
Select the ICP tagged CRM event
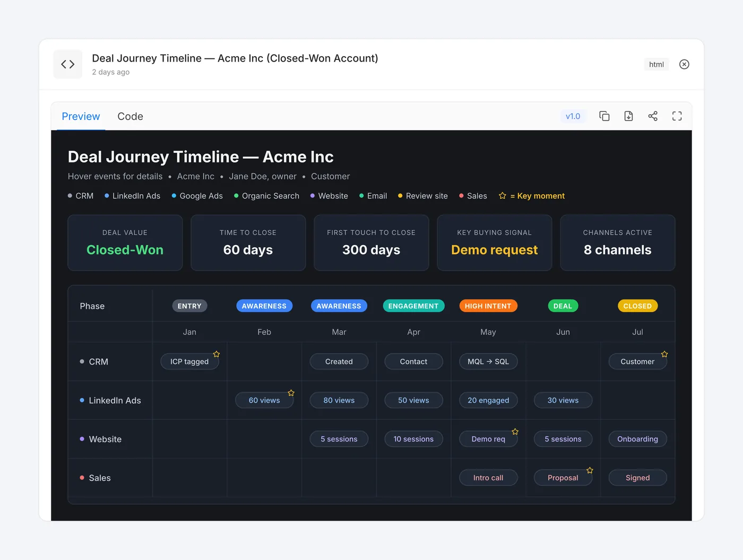[x=189, y=361]
